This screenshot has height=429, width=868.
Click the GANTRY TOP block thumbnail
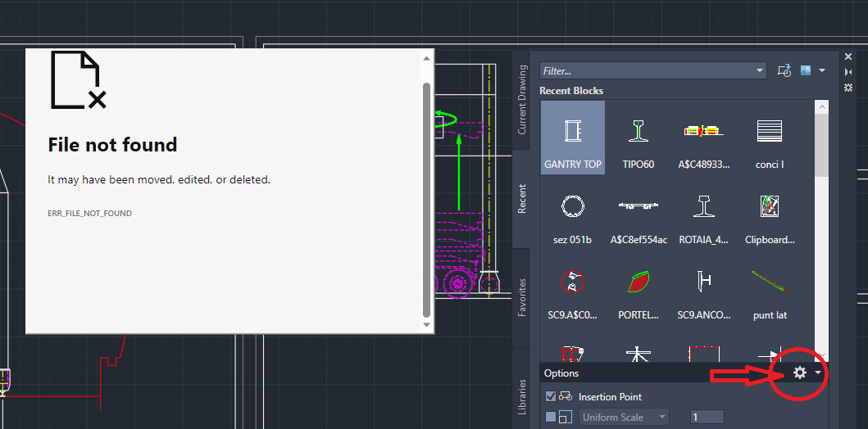tap(572, 138)
